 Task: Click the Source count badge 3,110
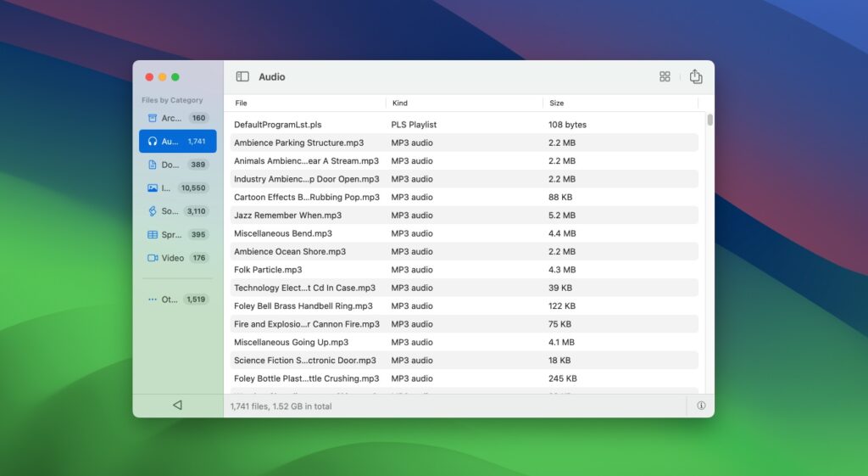[196, 211]
